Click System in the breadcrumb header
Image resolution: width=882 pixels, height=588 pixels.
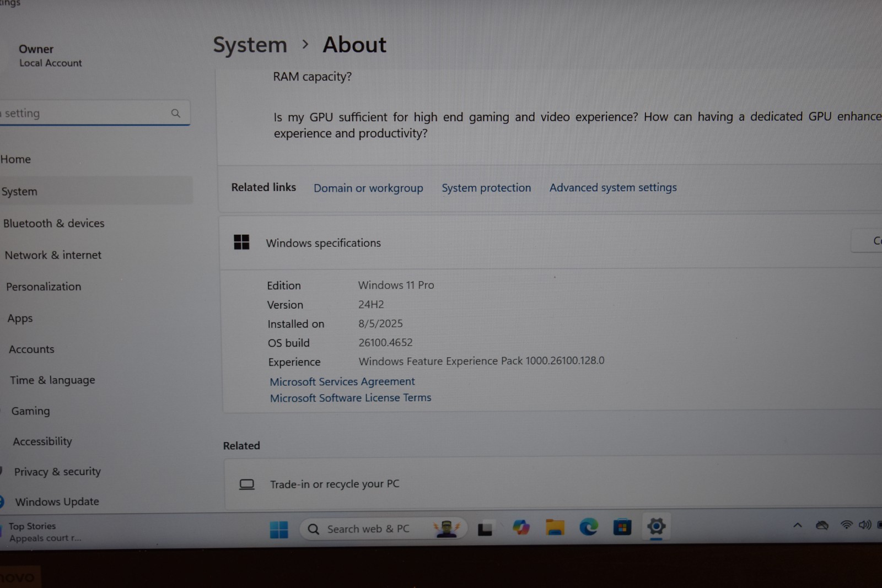tap(250, 45)
